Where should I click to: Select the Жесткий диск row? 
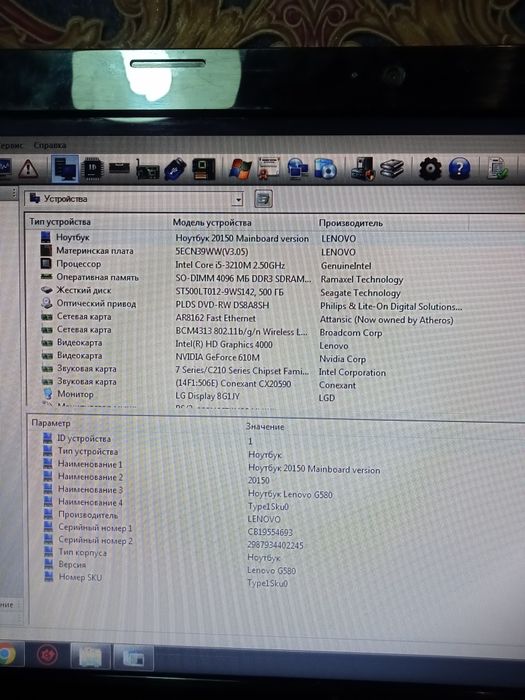click(x=254, y=291)
